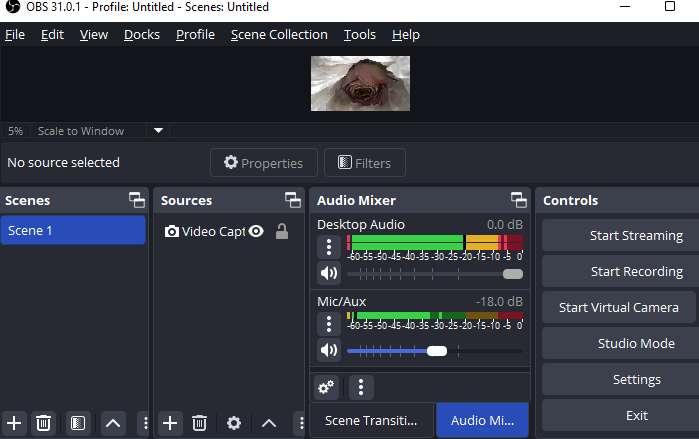699x439 pixels.
Task: Switch to the Scene Transitions tab
Action: tap(371, 420)
